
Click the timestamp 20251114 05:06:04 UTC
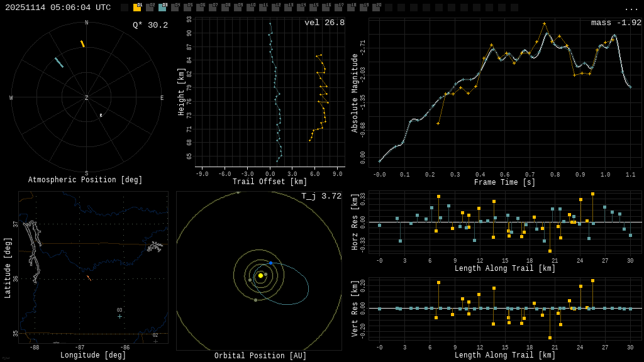point(58,8)
